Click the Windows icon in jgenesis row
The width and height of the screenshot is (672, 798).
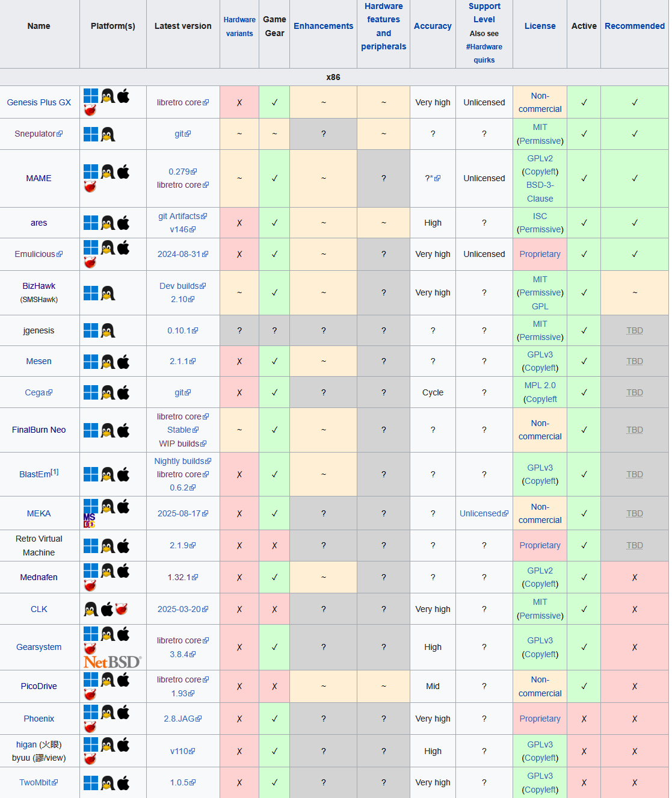[91, 330]
